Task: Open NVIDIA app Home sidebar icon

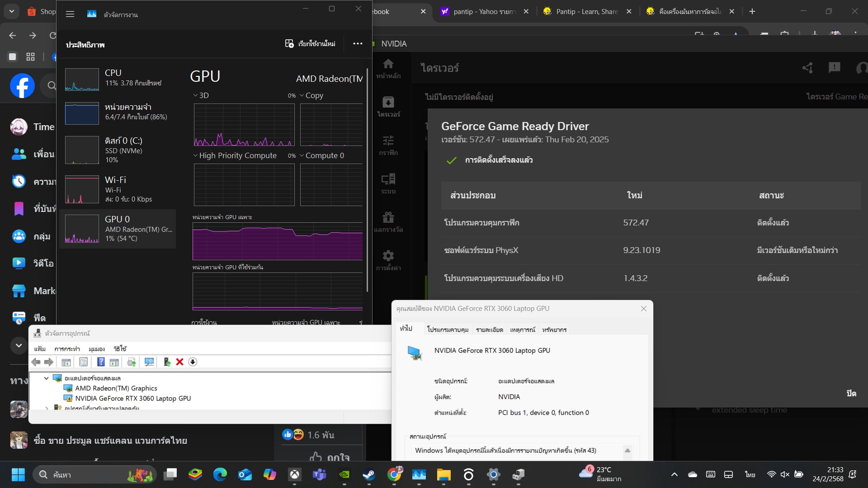Action: 388,69
